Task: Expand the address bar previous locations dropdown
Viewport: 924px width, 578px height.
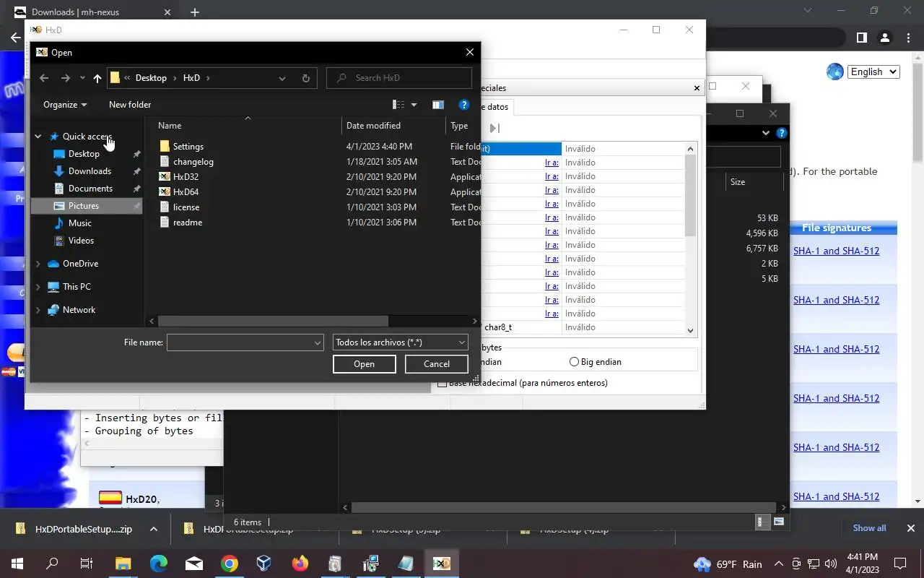Action: click(282, 78)
